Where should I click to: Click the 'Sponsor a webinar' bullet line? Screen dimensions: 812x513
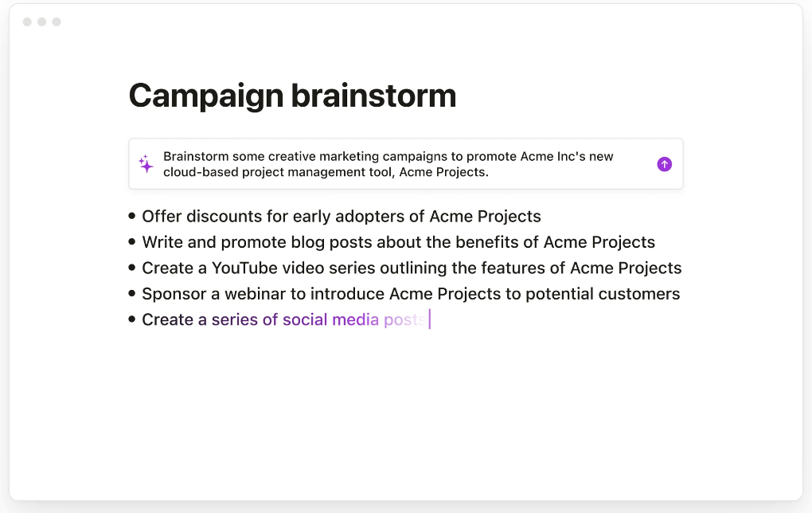tap(411, 294)
